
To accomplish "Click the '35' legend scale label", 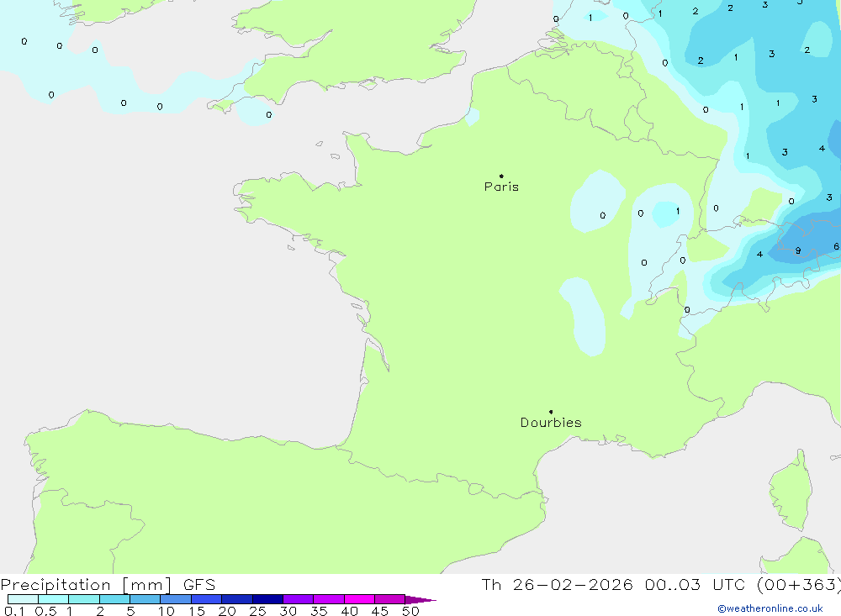I will [x=319, y=611].
